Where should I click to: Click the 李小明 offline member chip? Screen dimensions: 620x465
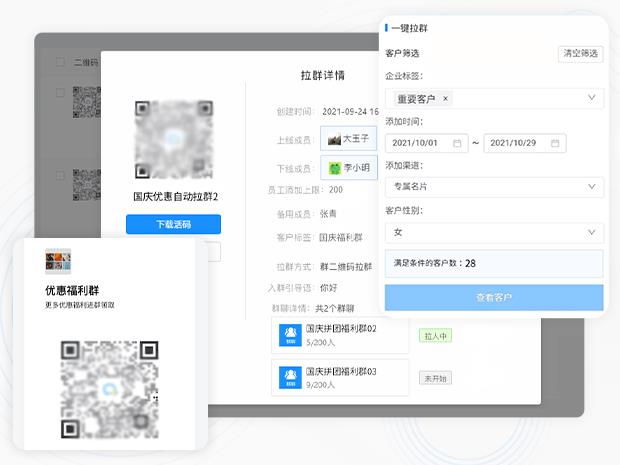click(x=348, y=168)
